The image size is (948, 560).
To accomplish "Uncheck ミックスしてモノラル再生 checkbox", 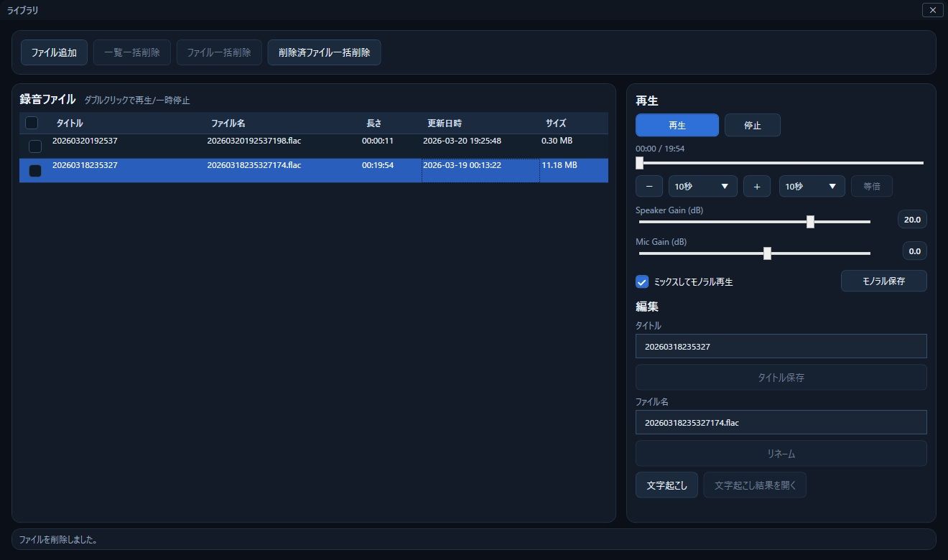I will (x=642, y=282).
